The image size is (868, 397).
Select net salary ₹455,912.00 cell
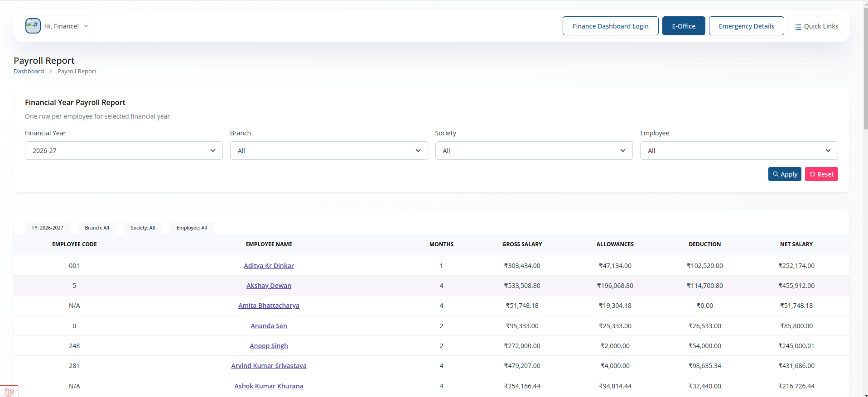[796, 286]
